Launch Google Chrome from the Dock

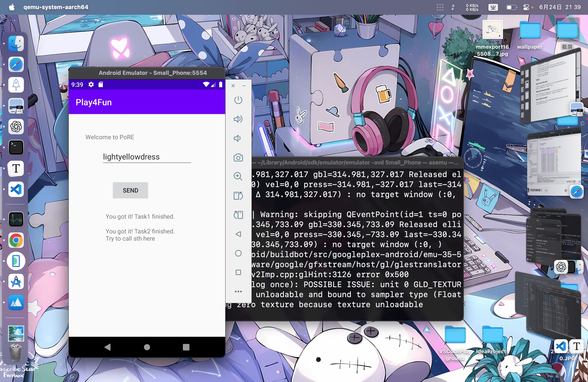pos(16,240)
